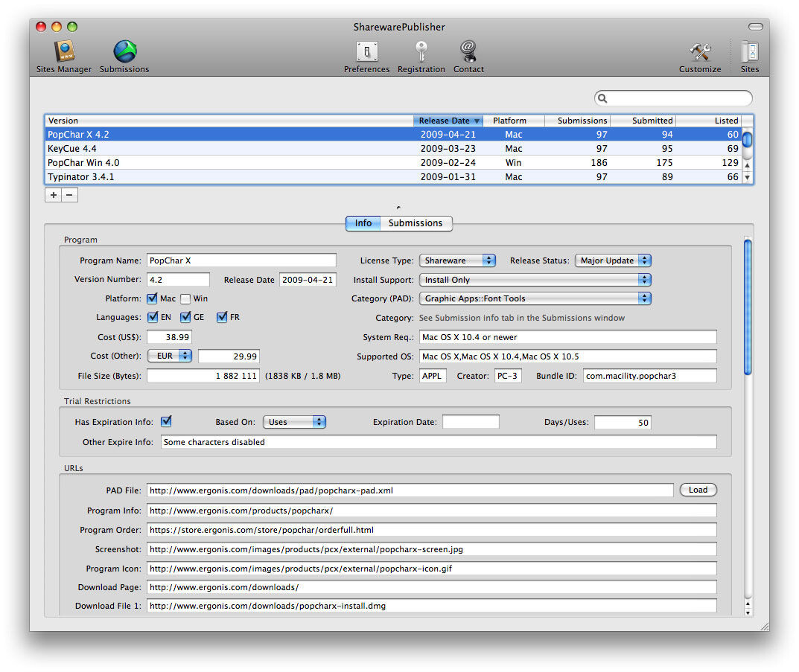Click the Release Date field
This screenshot has width=799, height=672.
308,280
